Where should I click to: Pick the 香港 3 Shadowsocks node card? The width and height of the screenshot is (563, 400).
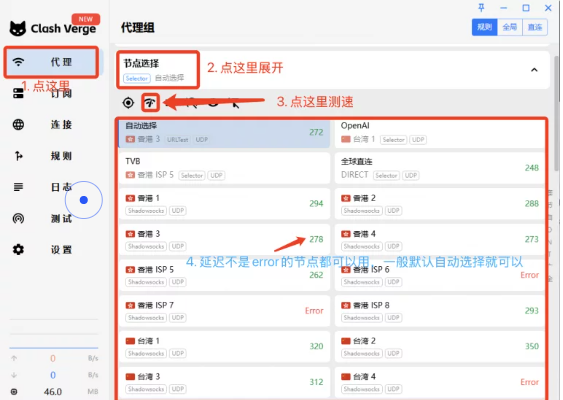coord(224,239)
